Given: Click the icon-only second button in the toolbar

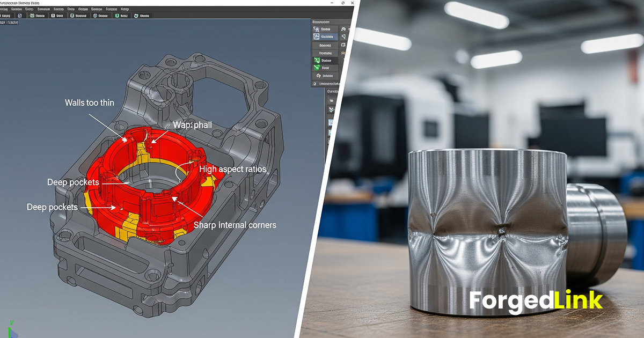Looking at the screenshot, I should (x=20, y=16).
